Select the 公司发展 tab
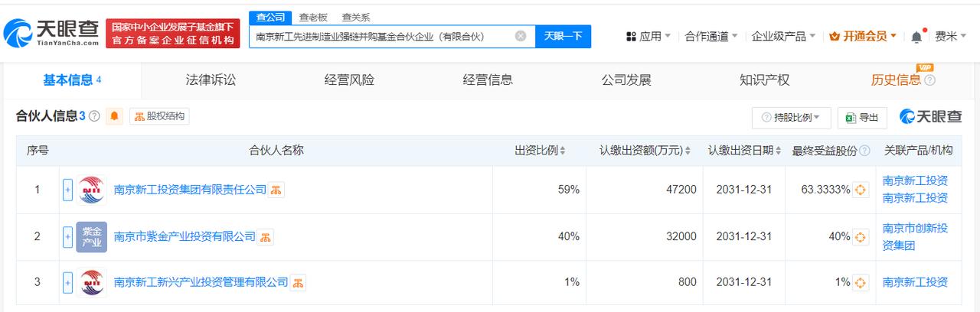 626,80
